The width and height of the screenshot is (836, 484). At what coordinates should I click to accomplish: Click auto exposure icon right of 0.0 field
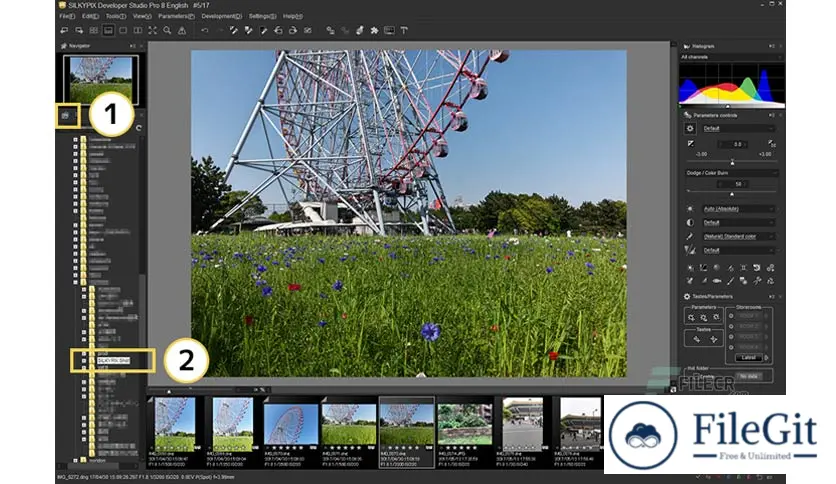click(x=771, y=144)
